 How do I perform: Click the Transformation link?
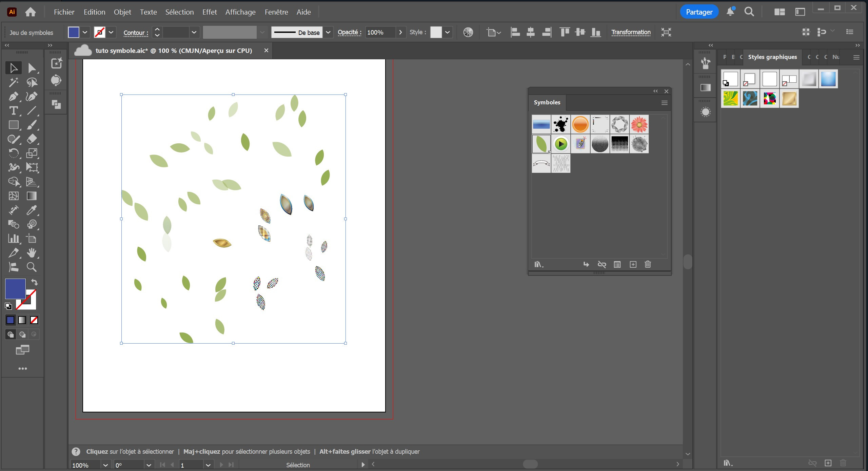click(x=631, y=32)
